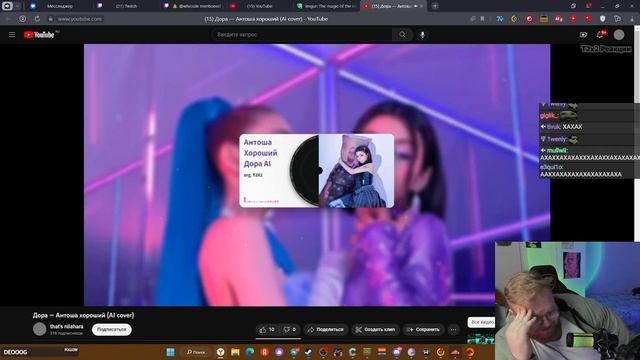640x360 pixels.
Task: Open the YouTube hamburger guide menu
Action: tap(12, 35)
